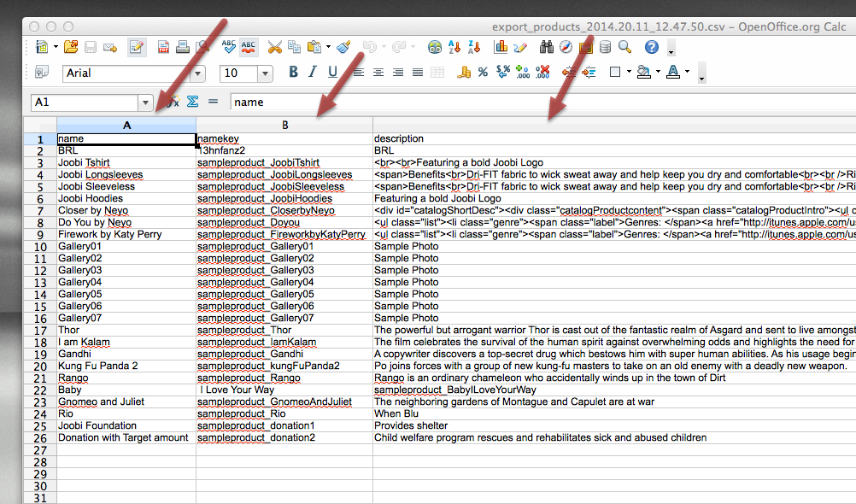The height and width of the screenshot is (504, 856).
Task: Apply Percent number format
Action: pos(484,72)
